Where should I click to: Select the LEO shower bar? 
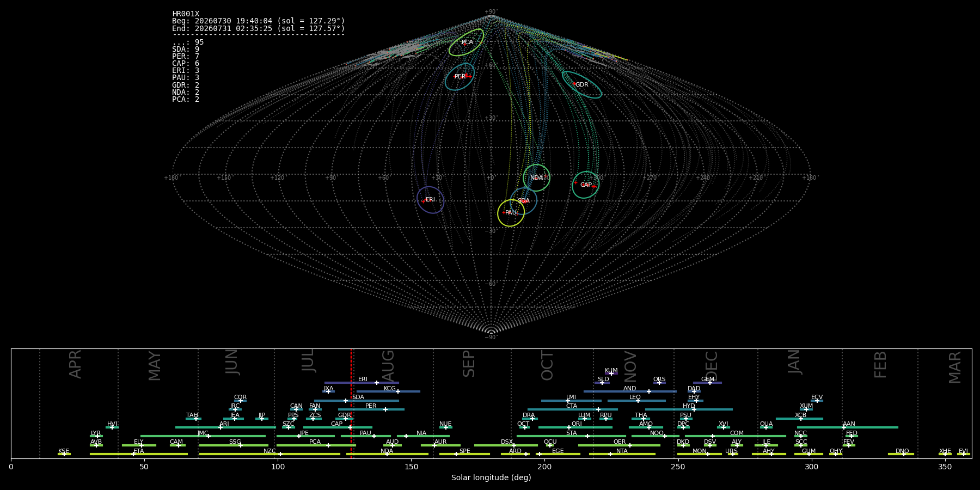636,401
